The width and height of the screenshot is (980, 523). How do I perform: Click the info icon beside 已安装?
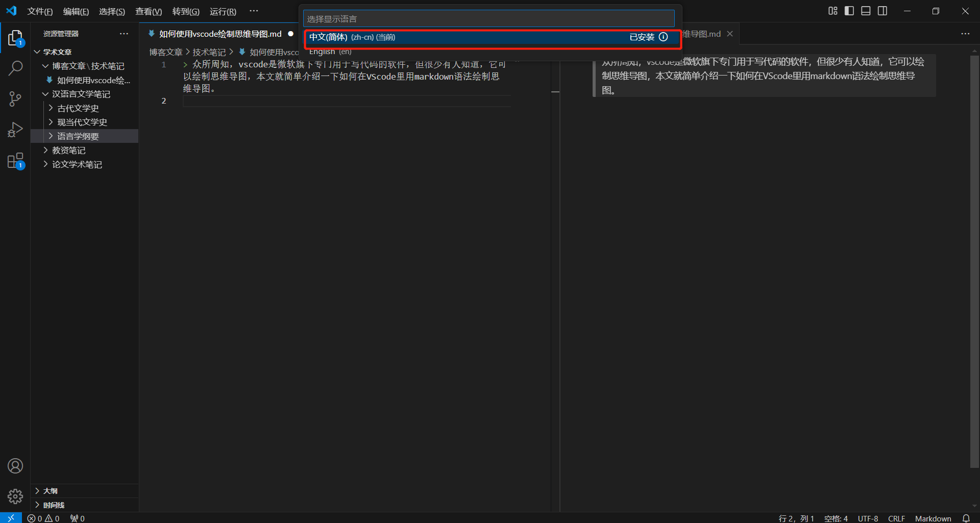pos(663,37)
